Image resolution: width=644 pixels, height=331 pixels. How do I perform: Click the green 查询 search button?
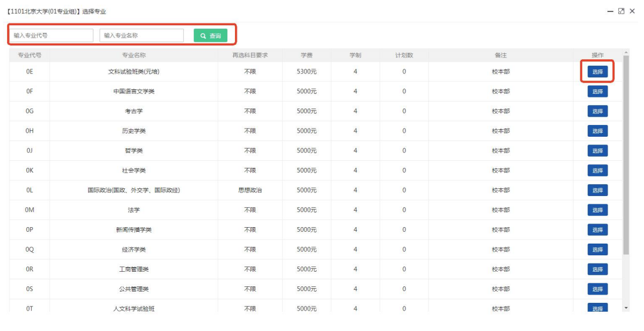click(210, 36)
